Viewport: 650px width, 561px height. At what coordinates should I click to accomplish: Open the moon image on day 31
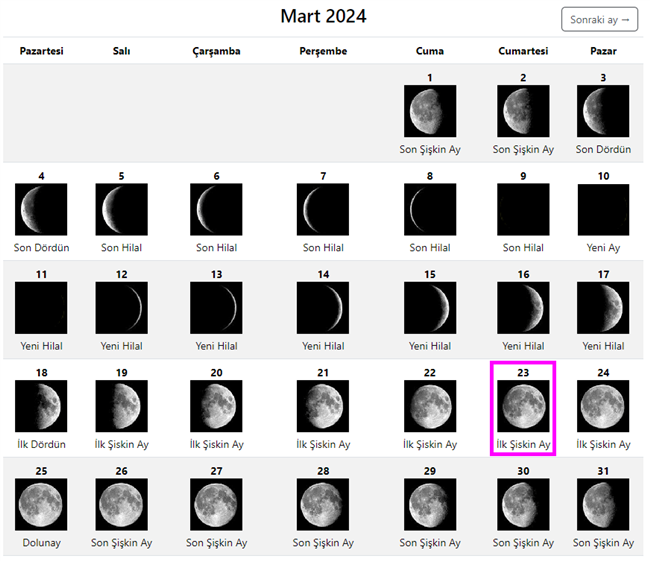click(x=603, y=504)
